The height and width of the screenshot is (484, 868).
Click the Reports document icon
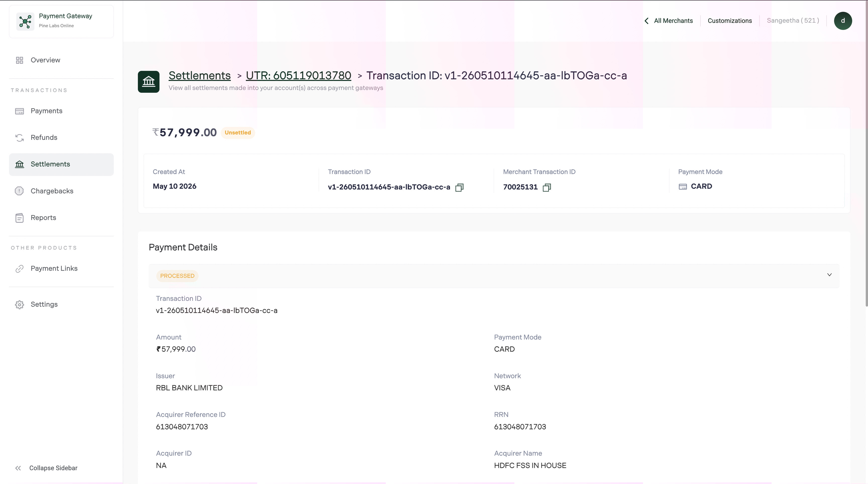[x=20, y=218]
